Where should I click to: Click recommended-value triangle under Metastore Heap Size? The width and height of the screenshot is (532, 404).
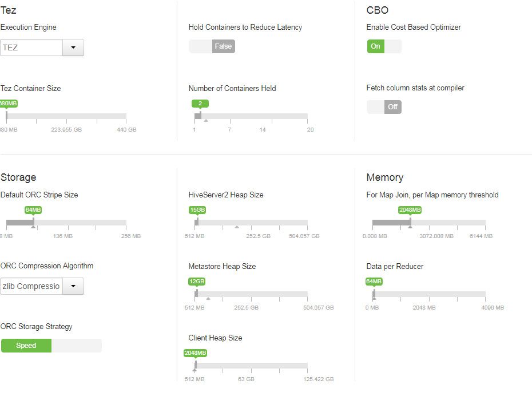coord(208,298)
